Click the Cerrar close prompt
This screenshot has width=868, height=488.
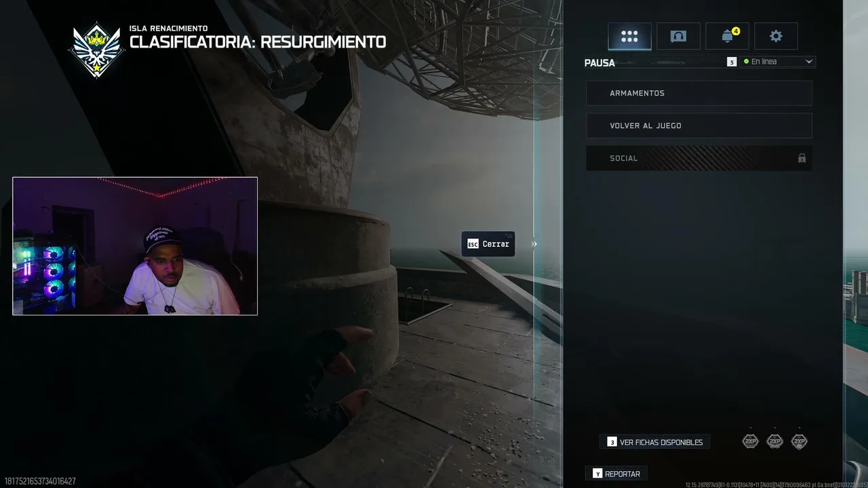(x=488, y=244)
